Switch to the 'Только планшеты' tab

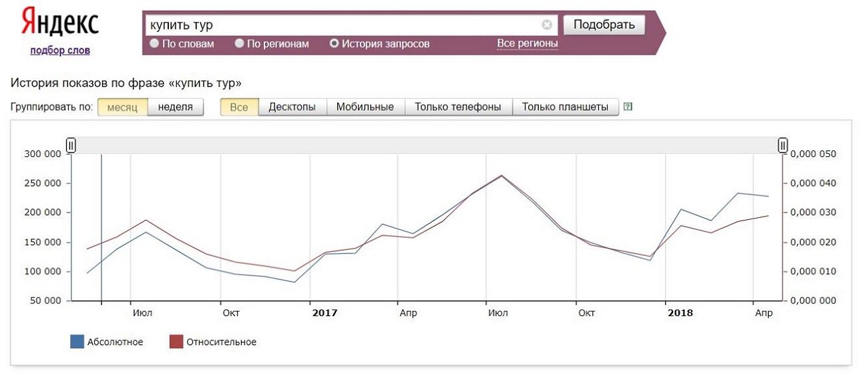click(x=565, y=107)
